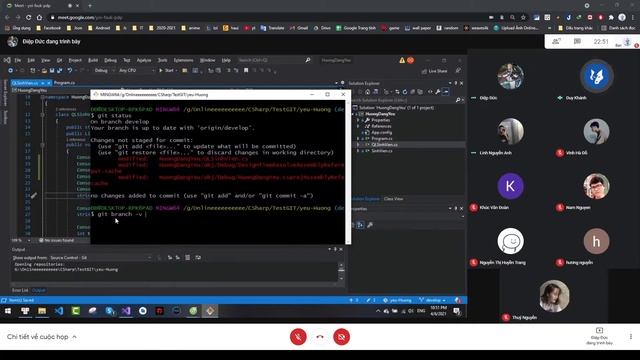This screenshot has height=360, width=640.
Task: Expand the Program.cs node in Solution Explorer
Action: tap(358, 139)
